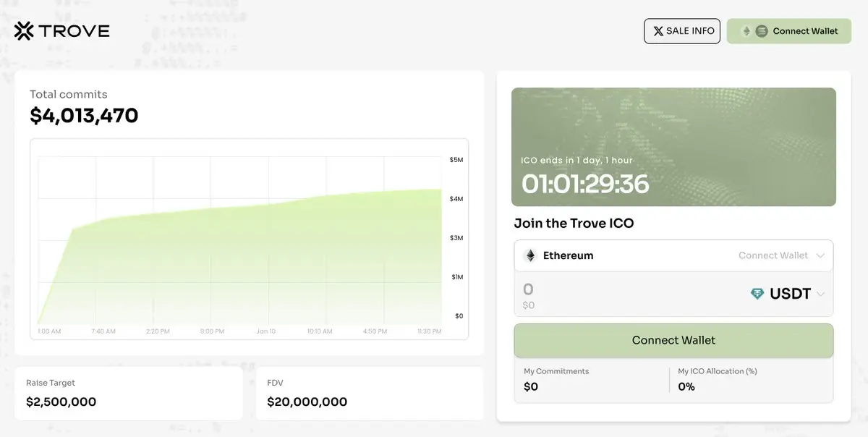Viewport: 868px width, 437px height.
Task: Expand the Ethereum network dropdown chevron
Action: (x=820, y=255)
